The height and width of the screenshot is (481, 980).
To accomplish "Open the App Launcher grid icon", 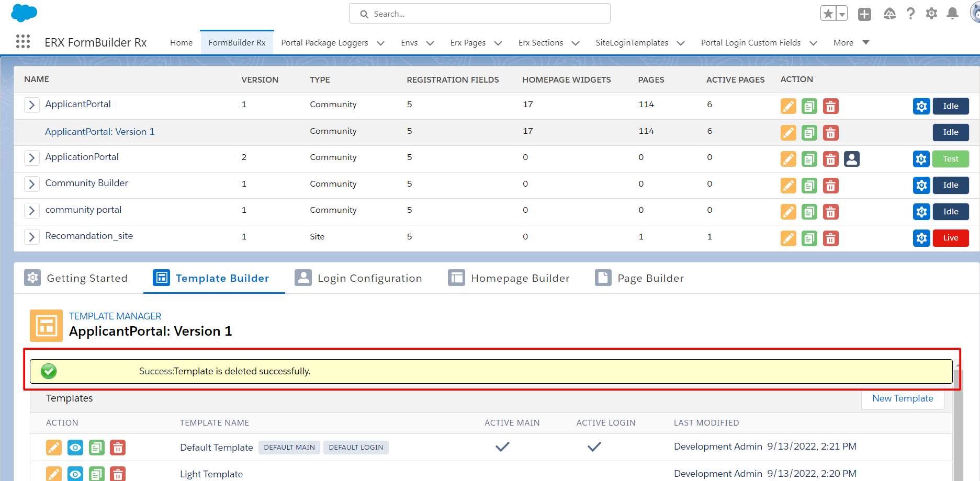I will click(x=22, y=42).
